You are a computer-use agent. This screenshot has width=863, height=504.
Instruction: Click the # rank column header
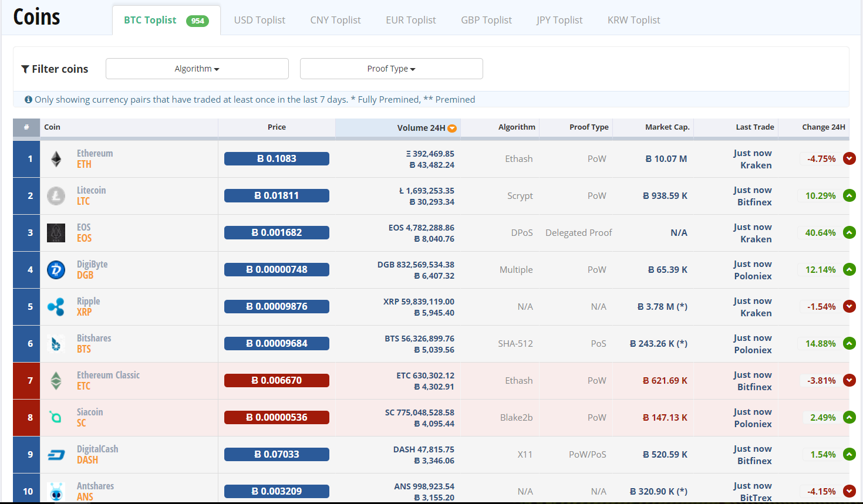pyautogui.click(x=26, y=127)
